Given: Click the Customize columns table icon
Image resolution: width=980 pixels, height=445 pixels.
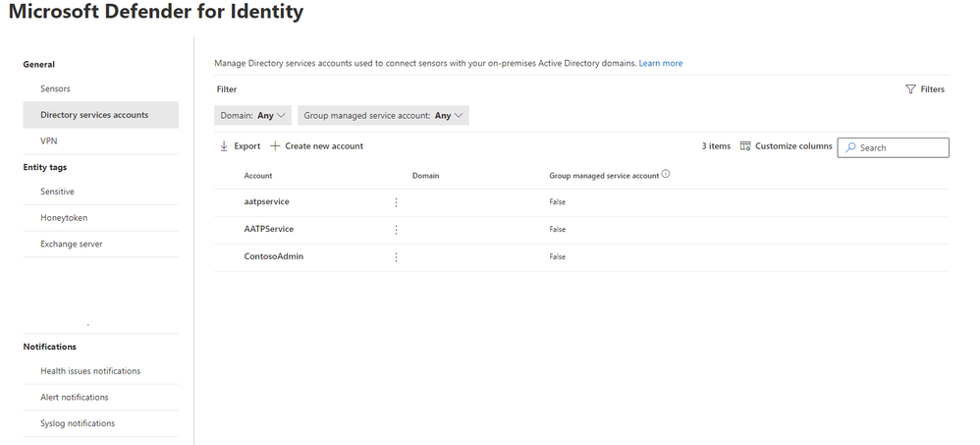Looking at the screenshot, I should 745,146.
